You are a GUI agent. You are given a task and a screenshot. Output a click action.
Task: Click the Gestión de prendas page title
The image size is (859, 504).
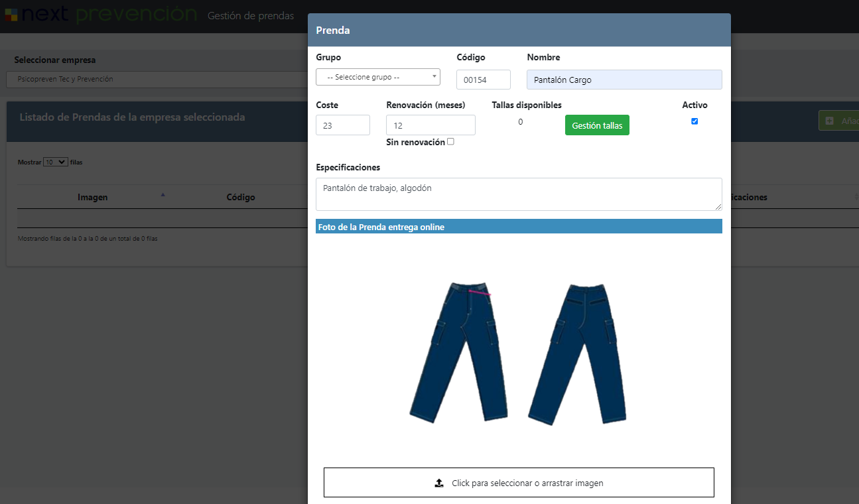(x=251, y=16)
